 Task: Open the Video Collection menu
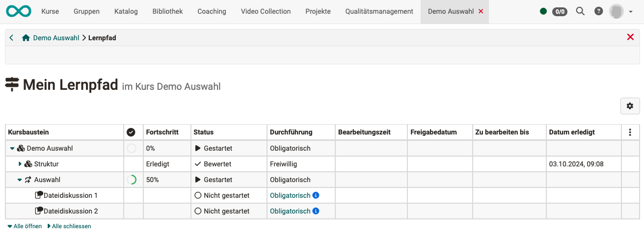pyautogui.click(x=266, y=11)
